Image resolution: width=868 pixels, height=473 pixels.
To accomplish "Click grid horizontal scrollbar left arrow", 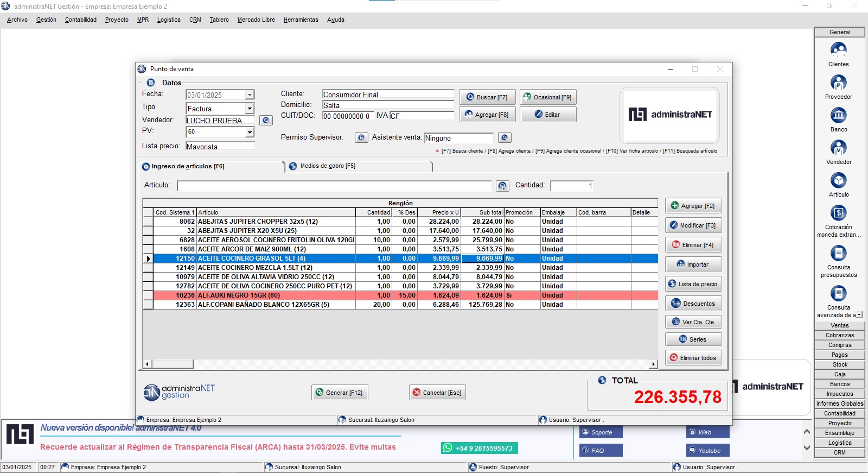I will click(x=148, y=364).
